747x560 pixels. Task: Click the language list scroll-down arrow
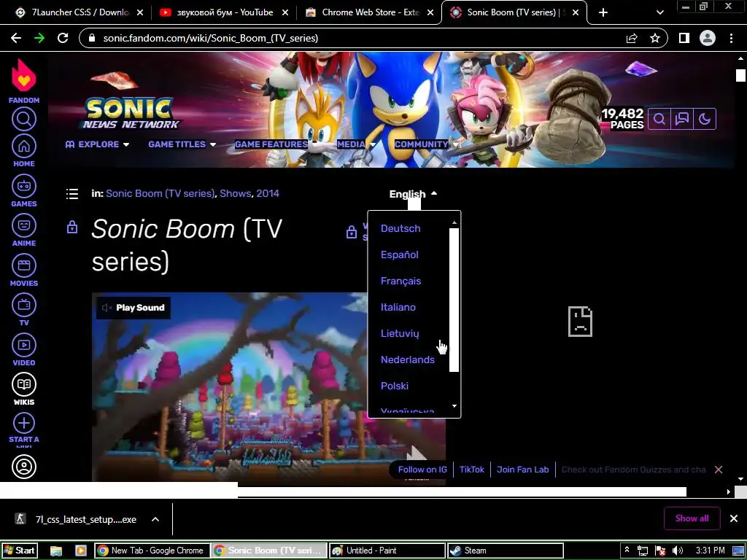click(454, 406)
